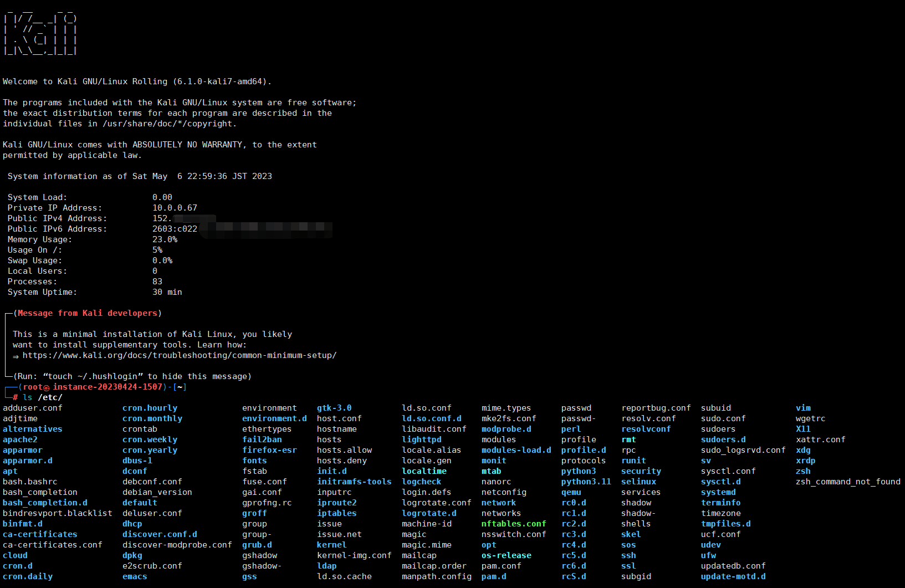Click the 'manpath.config' file name
This screenshot has width=905, height=588.
coord(437,576)
